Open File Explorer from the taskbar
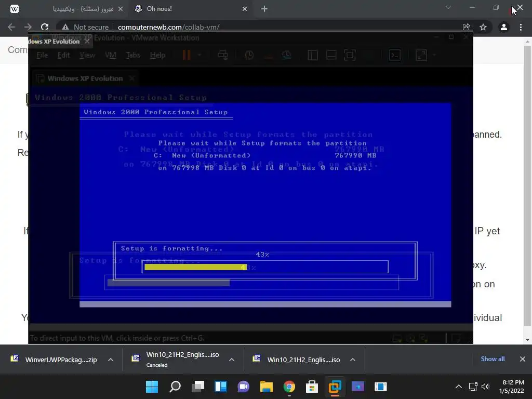Viewport: 532px width, 399px height. coord(267,387)
